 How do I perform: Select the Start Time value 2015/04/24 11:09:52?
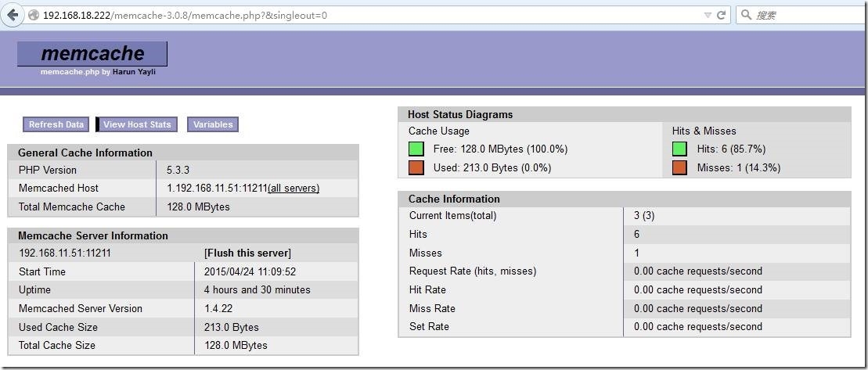tap(250, 271)
